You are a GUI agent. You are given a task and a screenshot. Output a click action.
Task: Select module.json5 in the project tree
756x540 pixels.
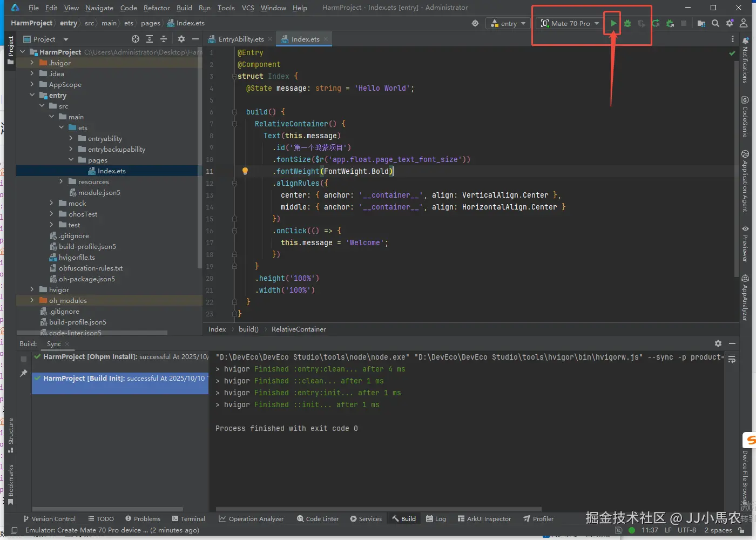coord(99,193)
